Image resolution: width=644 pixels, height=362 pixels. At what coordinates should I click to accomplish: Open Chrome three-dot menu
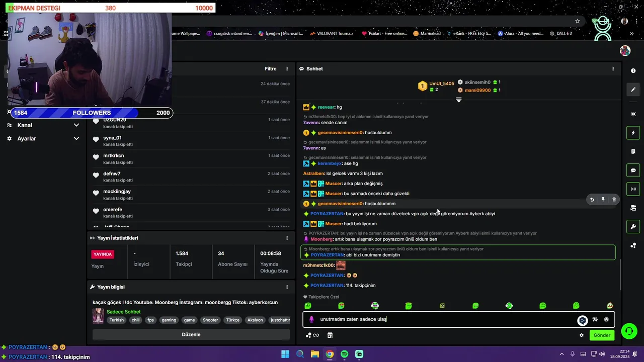point(636,21)
